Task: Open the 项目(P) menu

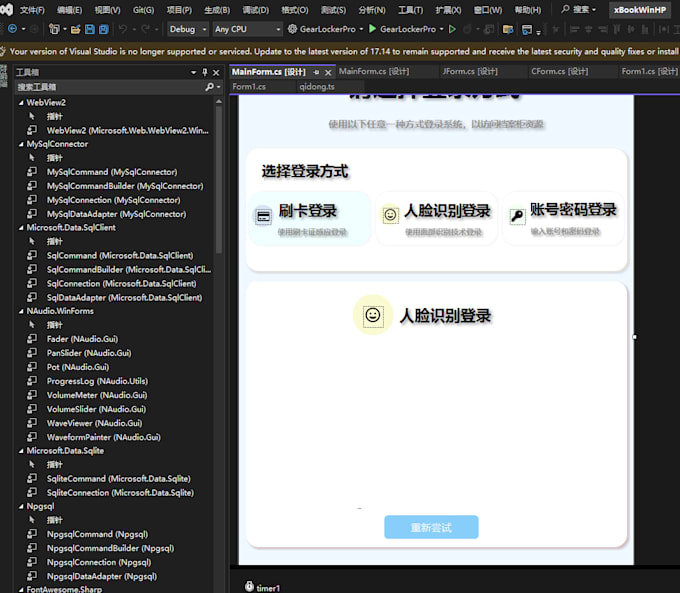Action: tap(179, 10)
